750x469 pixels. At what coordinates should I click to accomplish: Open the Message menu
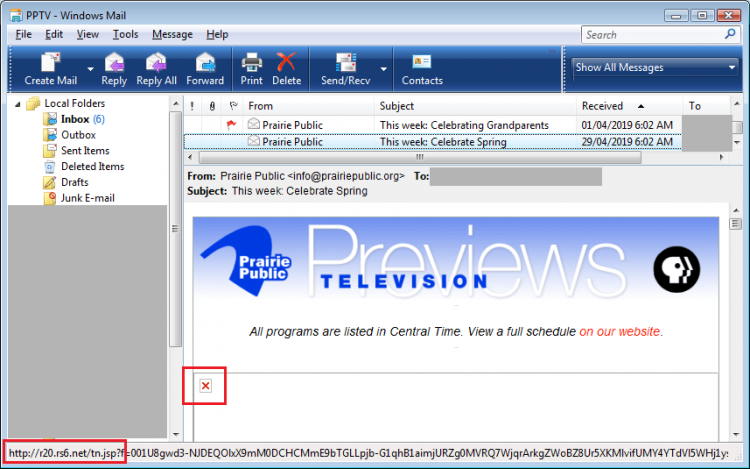pos(172,34)
